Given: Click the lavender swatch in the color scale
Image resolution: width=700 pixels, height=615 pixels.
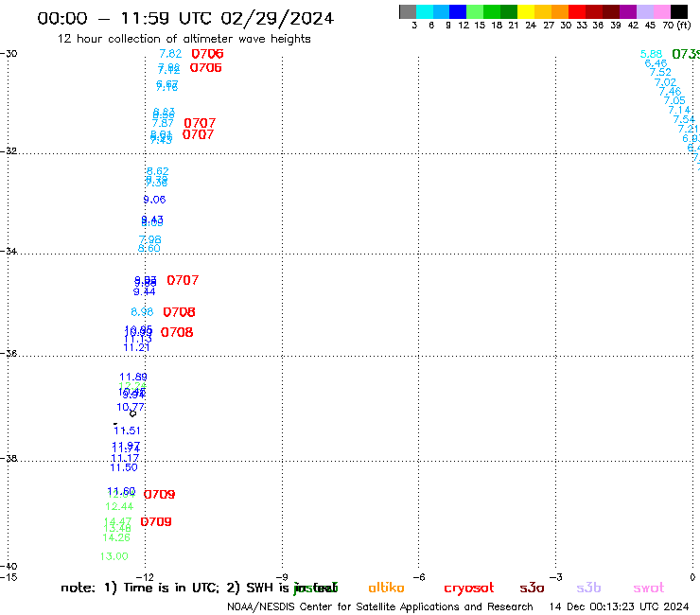Looking at the screenshot, I should (645, 12).
